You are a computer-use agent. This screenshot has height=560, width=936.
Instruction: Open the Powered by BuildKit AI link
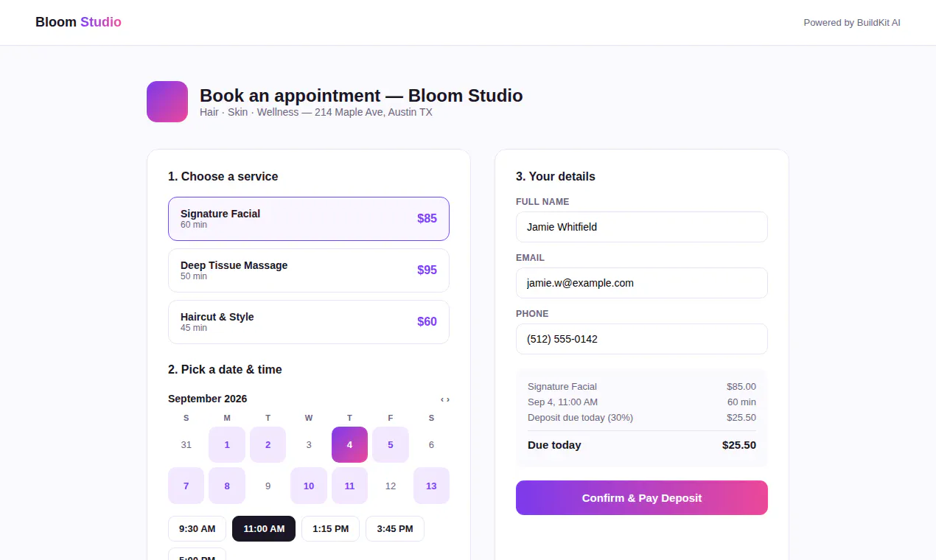[x=852, y=23]
